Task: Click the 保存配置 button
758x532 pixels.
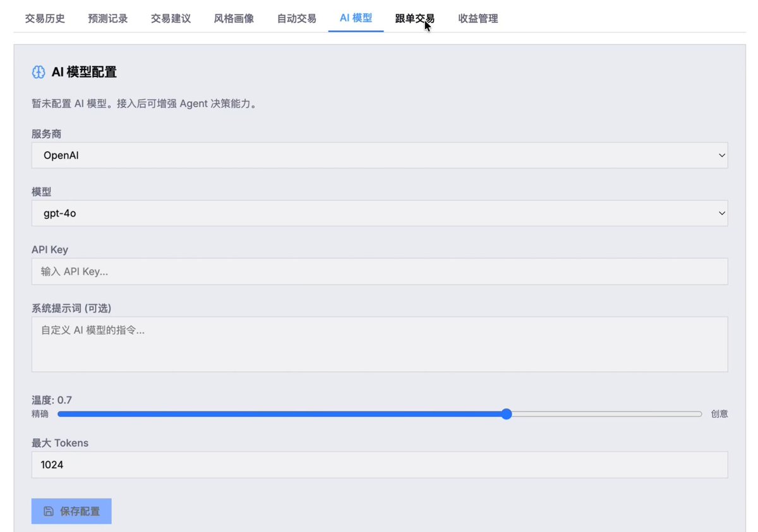Action: click(x=71, y=511)
